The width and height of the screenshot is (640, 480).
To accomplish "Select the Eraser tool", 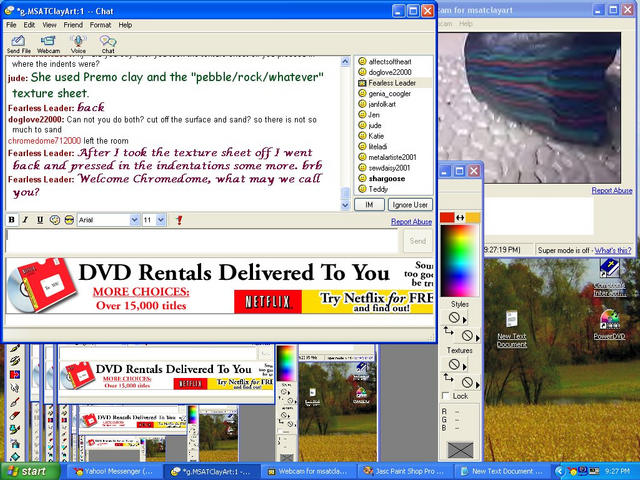I will [15, 416].
